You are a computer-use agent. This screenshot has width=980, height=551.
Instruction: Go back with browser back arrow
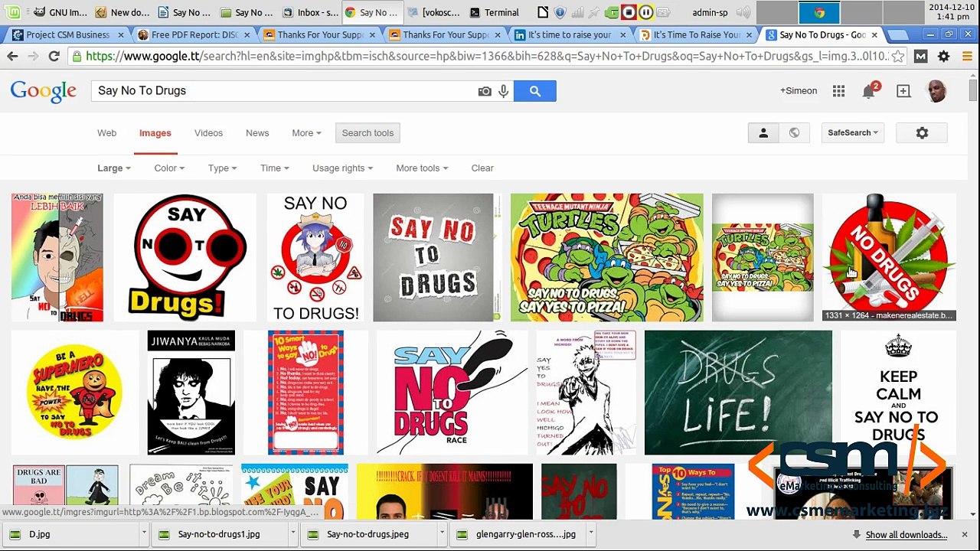click(12, 56)
